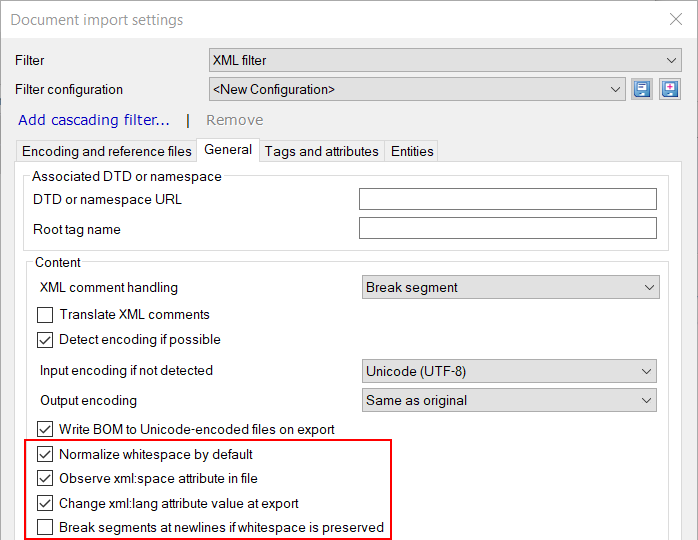Click the Remove link

(x=235, y=120)
